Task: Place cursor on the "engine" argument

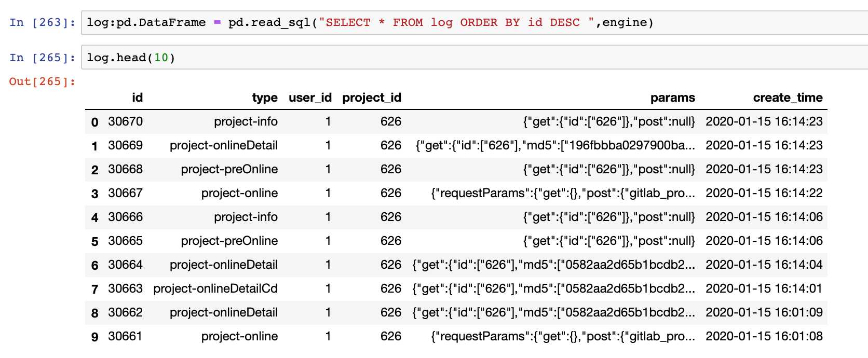Action: point(625,23)
